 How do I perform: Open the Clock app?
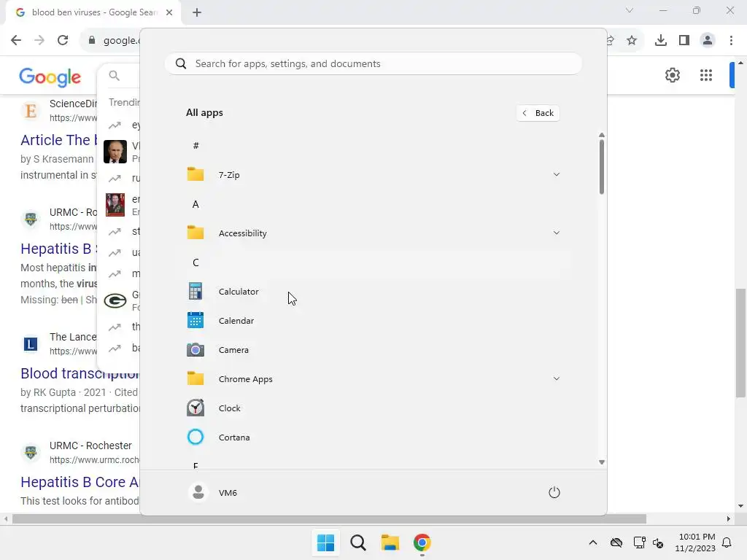(x=374, y=408)
